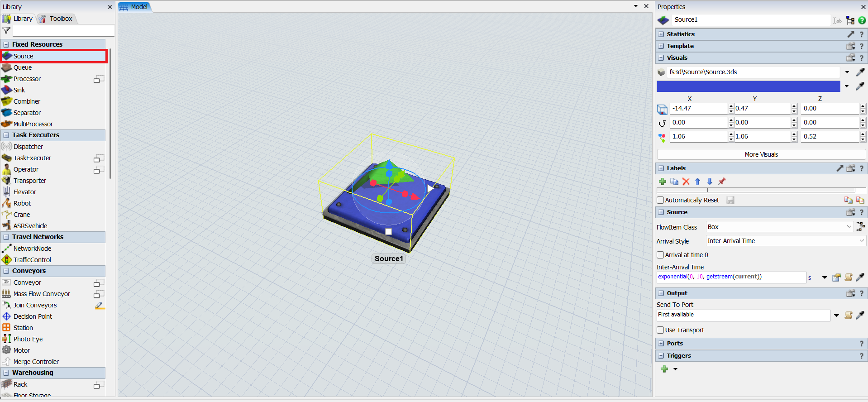Enable the Automatically Reset checkbox

click(660, 200)
